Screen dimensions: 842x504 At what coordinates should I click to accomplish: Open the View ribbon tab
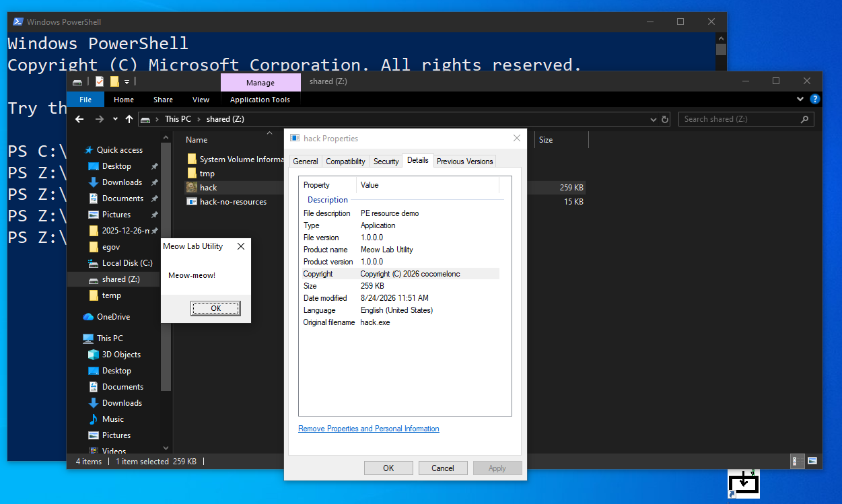point(201,100)
